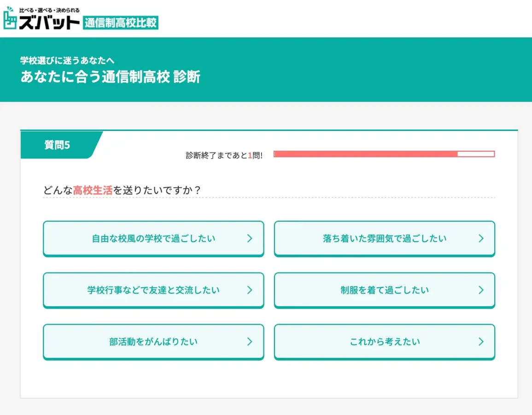
Task: Click the question どんな高校生活を送りたいですか
Action: tap(121, 190)
